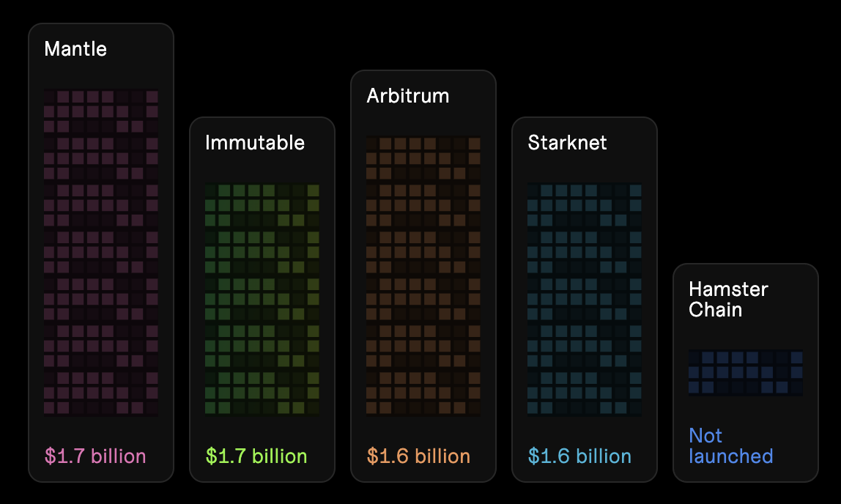Click the Arbitrum card title

coord(408,96)
